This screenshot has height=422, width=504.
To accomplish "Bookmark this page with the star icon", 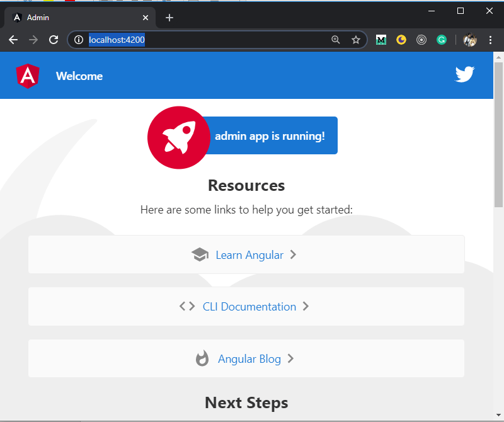I will tap(355, 40).
